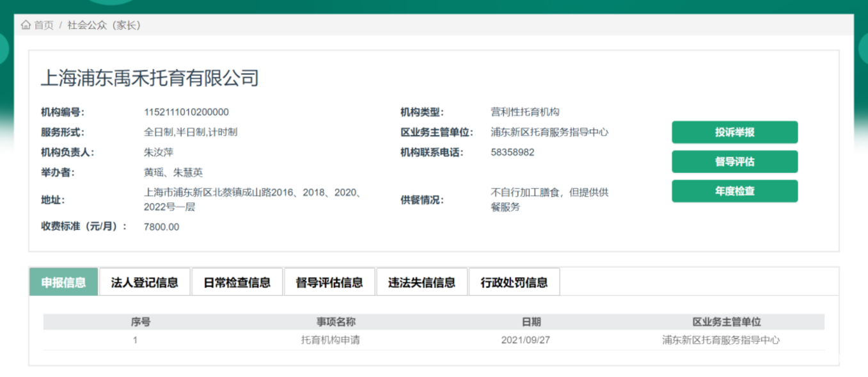
Task: Click the 区业务主管单位 table column header
Action: click(727, 322)
